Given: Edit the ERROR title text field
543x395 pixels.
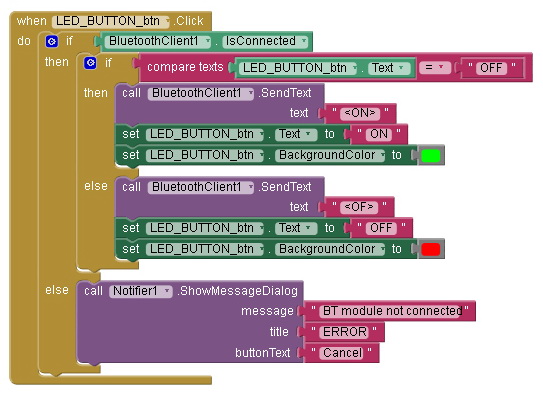Looking at the screenshot, I should [344, 332].
